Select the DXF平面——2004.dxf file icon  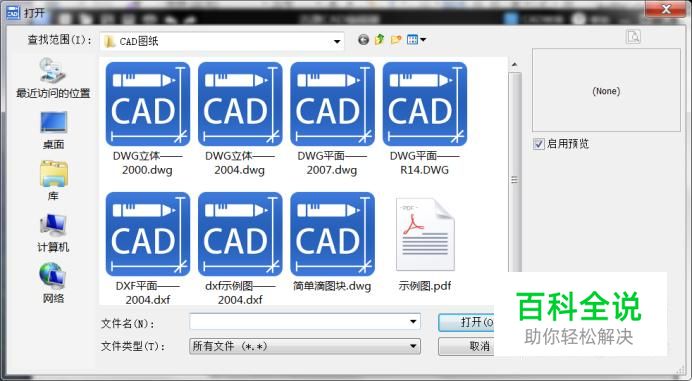148,234
